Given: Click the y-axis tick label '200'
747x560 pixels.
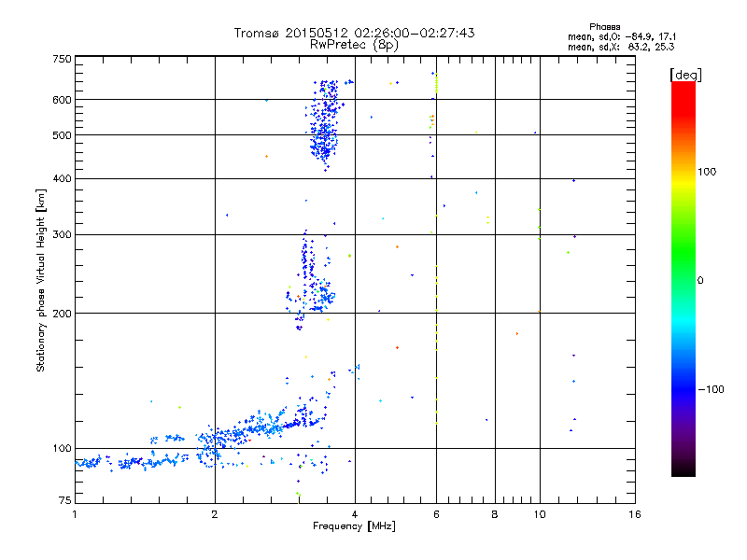Looking at the screenshot, I should pyautogui.click(x=62, y=314).
